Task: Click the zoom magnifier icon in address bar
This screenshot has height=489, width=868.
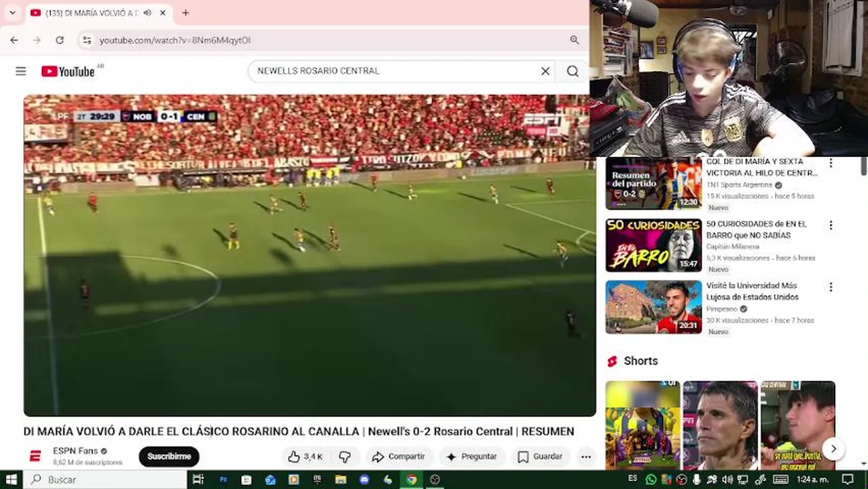Action: pos(575,40)
